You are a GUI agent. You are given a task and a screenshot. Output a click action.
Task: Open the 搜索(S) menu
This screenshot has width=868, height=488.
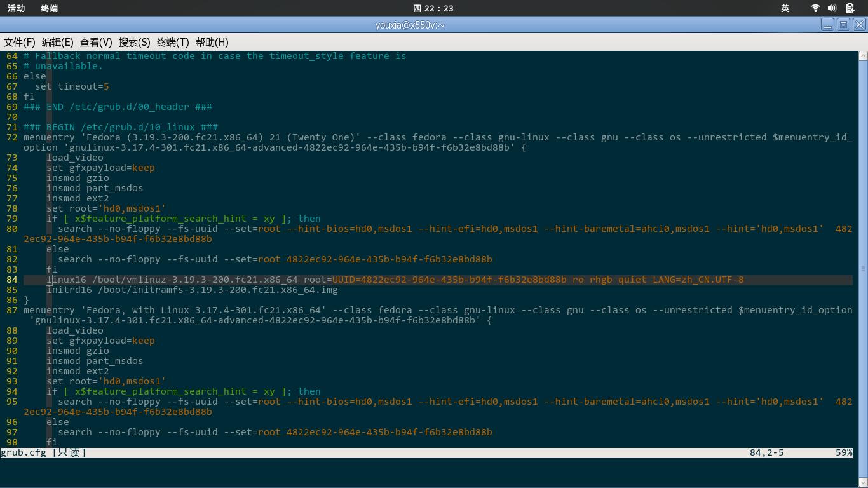pyautogui.click(x=135, y=42)
